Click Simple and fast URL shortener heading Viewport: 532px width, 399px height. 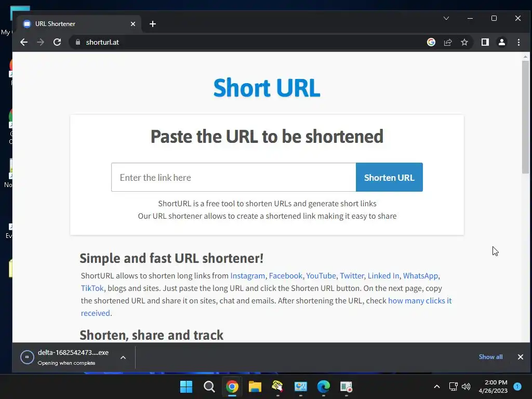click(171, 258)
